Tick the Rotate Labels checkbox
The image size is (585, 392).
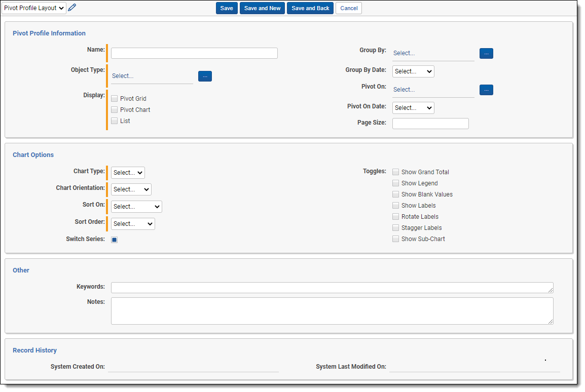[x=396, y=217]
